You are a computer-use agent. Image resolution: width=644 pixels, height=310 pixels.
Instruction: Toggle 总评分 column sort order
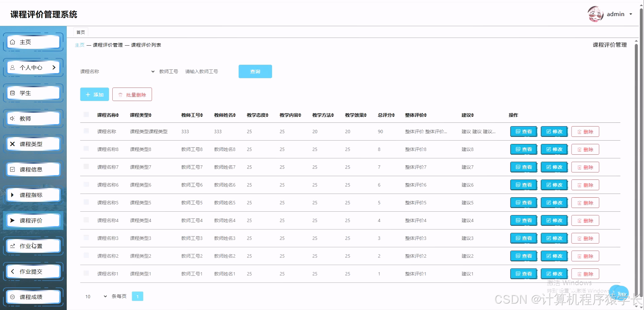click(x=386, y=115)
